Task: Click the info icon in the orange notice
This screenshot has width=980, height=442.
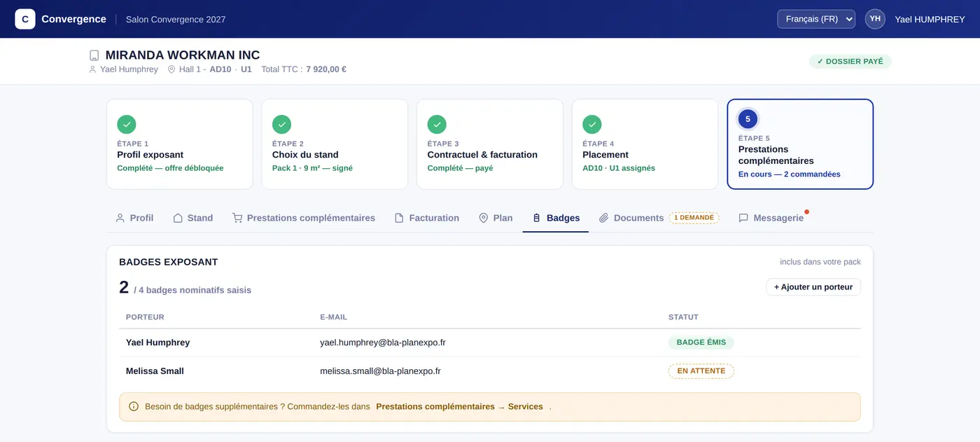Action: point(134,406)
